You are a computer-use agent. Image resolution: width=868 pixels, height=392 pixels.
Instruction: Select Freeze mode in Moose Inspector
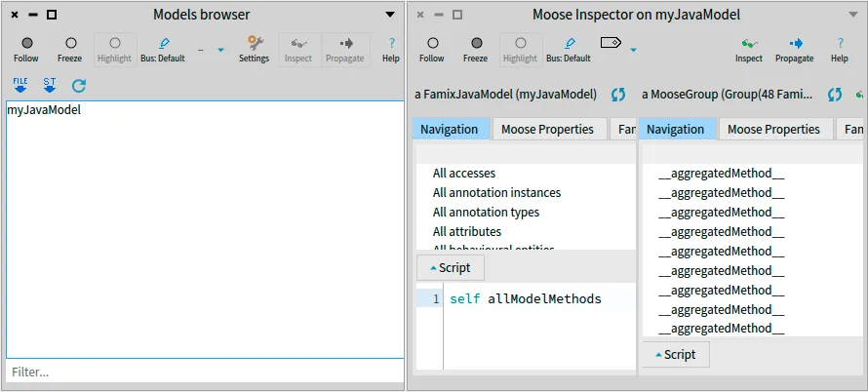point(476,50)
